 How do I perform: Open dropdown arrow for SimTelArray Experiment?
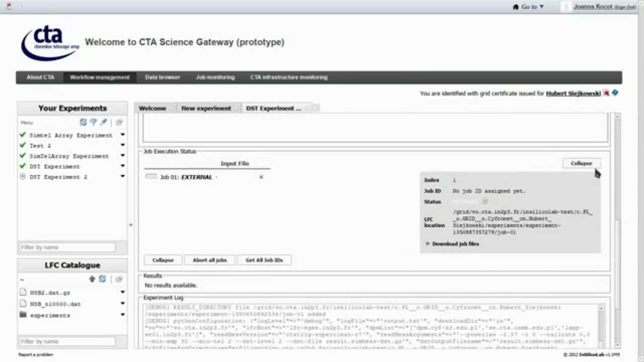(x=123, y=156)
